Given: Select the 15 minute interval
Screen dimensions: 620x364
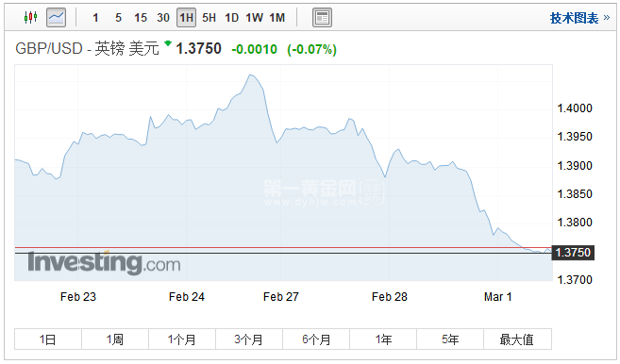Looking at the screenshot, I should coord(141,18).
